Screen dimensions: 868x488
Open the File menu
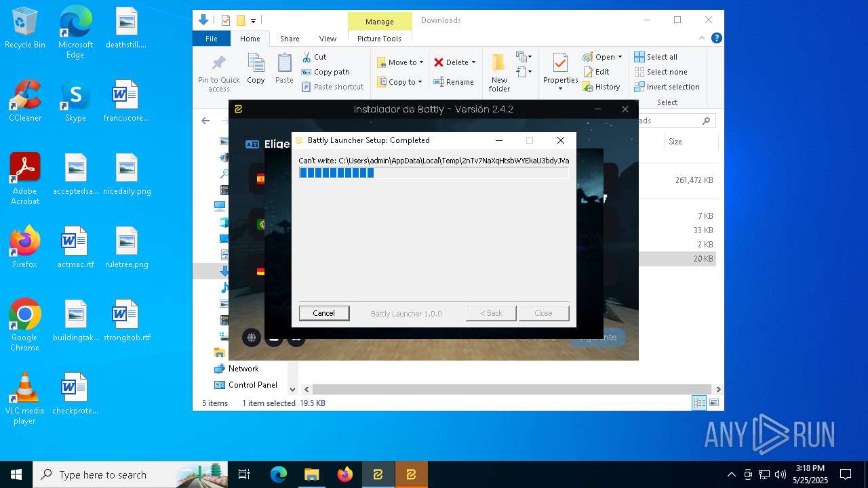tap(212, 39)
